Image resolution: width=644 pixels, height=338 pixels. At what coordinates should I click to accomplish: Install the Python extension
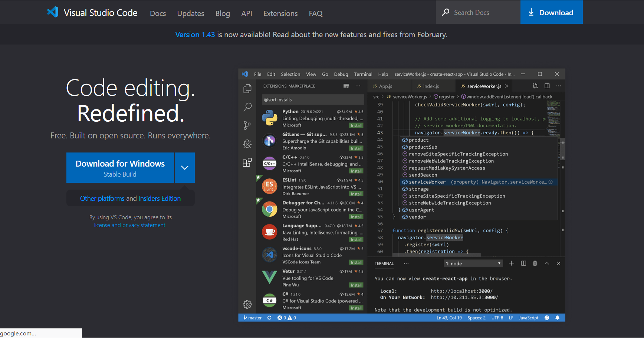[356, 125]
